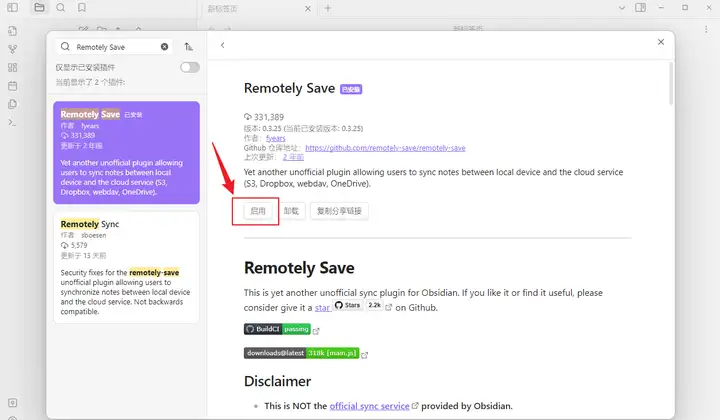Viewport: 720px width, 420px height.
Task: Toggle show installed plugins only switch
Action: pyautogui.click(x=190, y=67)
